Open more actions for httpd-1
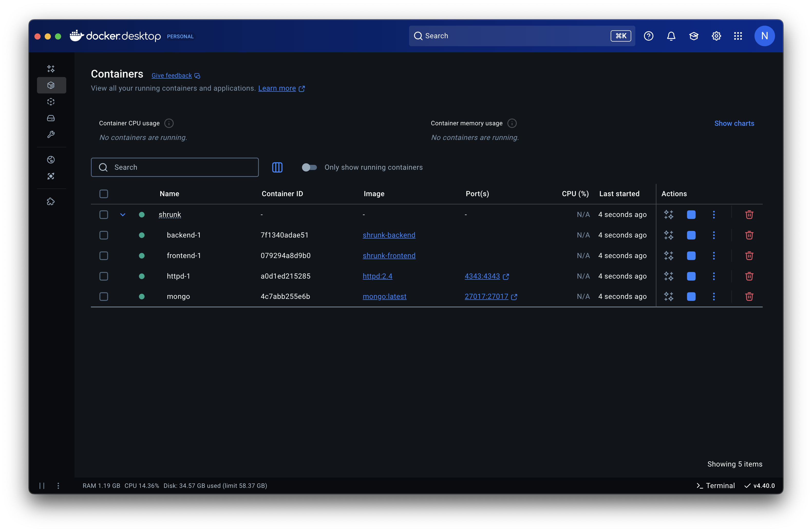812x532 pixels. pos(714,276)
